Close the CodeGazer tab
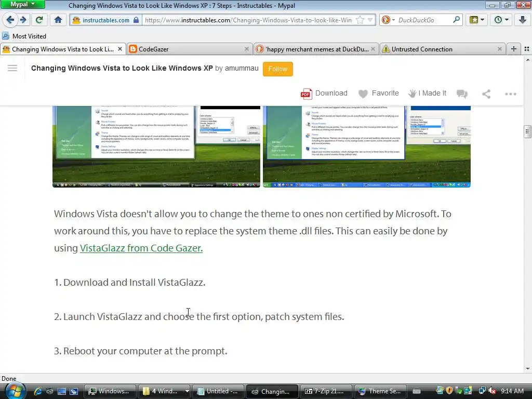Screen dimensions: 532x399 247,49
